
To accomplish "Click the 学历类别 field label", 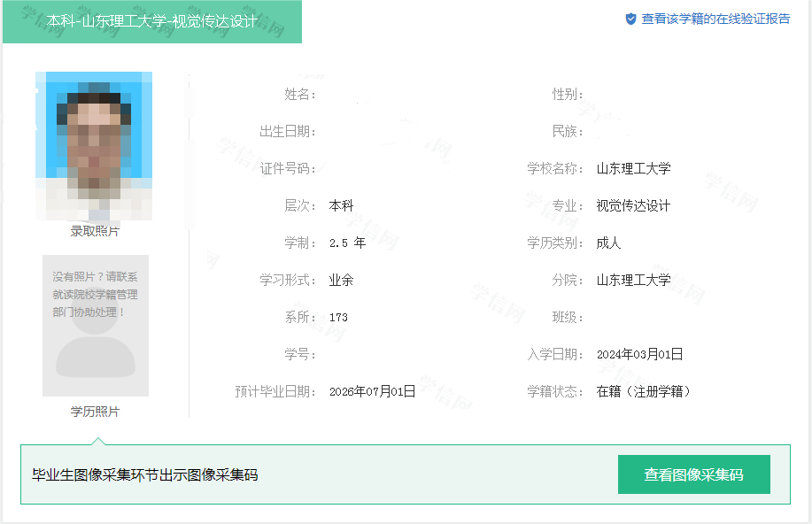I will tap(555, 243).
